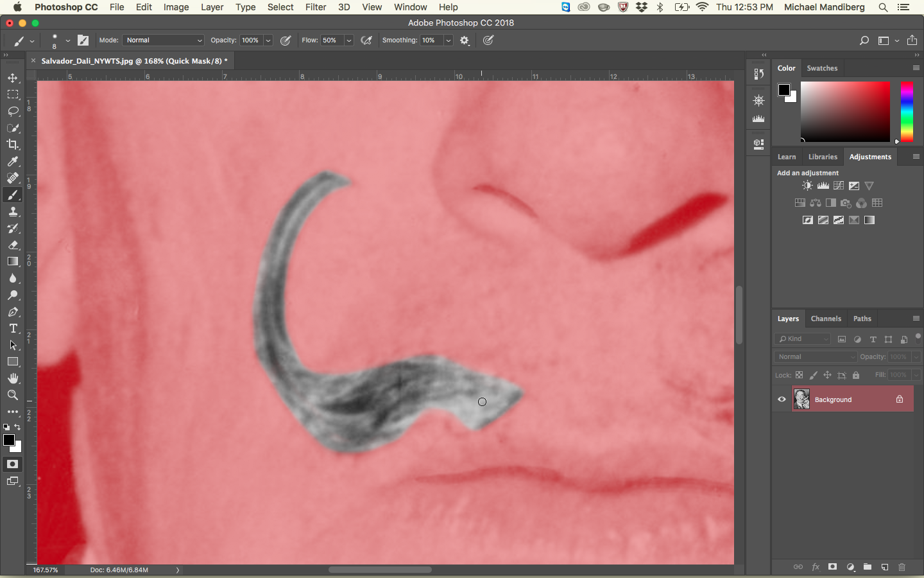The height and width of the screenshot is (578, 924).
Task: Open the Flow percentage dropdown
Action: coord(349,40)
